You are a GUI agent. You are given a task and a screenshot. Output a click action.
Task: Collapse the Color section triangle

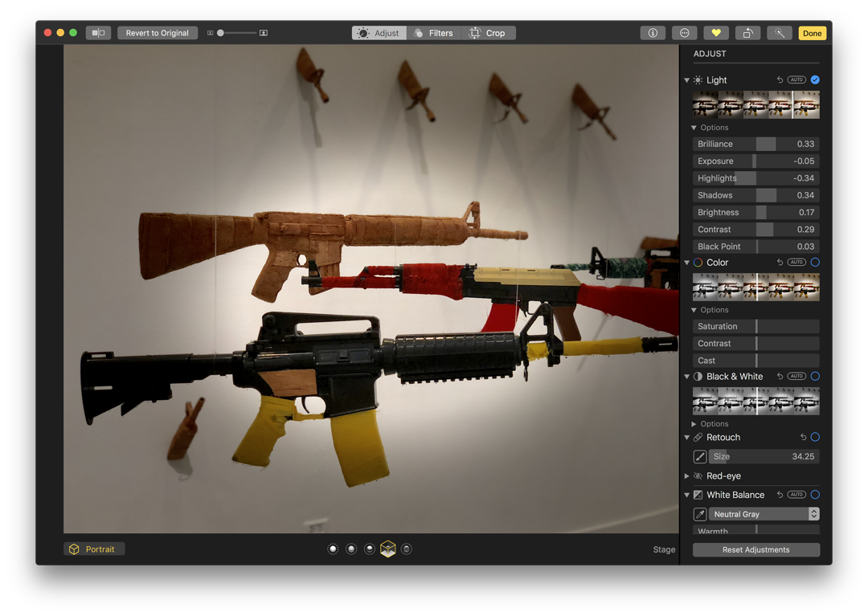click(x=687, y=263)
